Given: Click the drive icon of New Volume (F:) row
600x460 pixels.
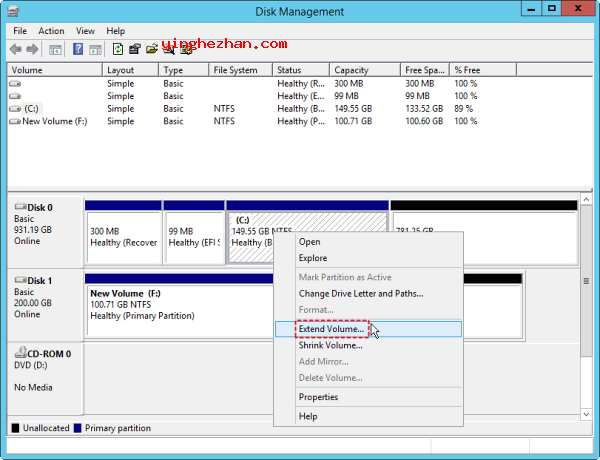Looking at the screenshot, I should click(15, 121).
